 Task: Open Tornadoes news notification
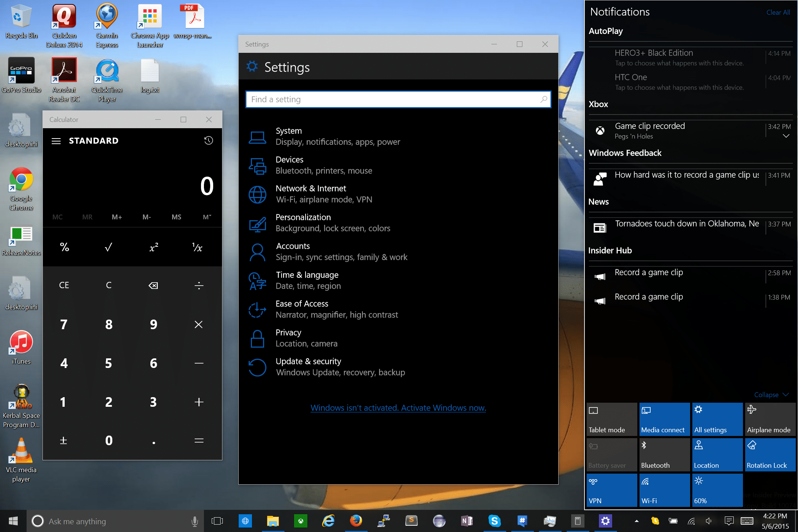click(690, 227)
